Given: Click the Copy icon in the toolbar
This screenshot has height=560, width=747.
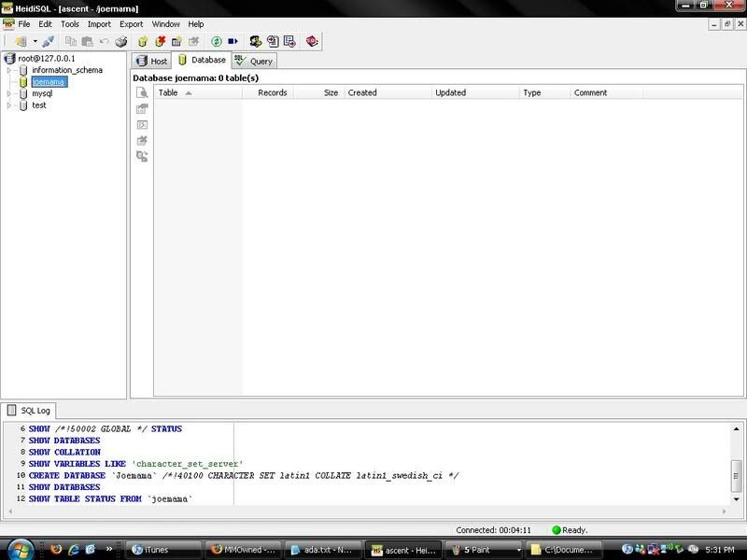Looking at the screenshot, I should coord(71,42).
